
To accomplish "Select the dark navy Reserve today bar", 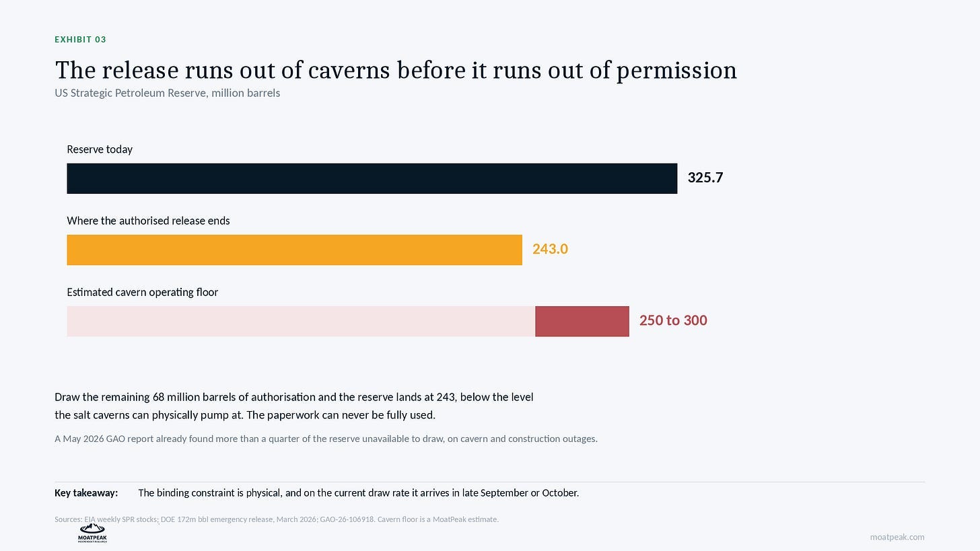I will coord(372,178).
